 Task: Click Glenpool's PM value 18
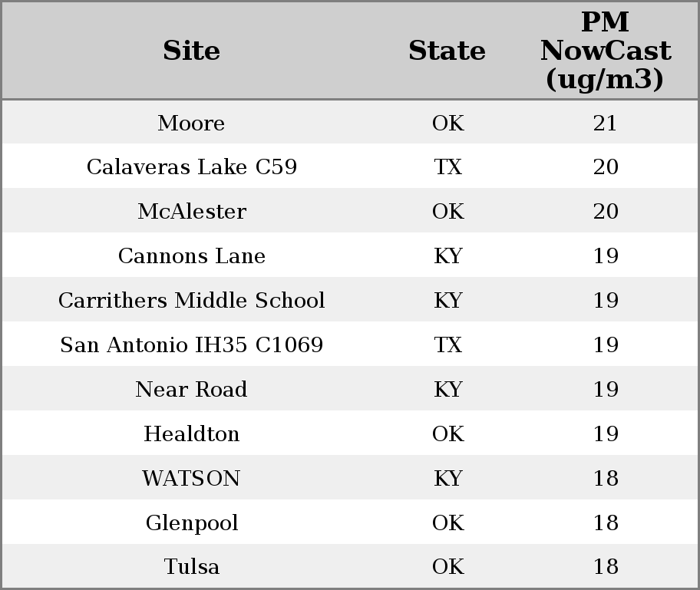tap(606, 522)
